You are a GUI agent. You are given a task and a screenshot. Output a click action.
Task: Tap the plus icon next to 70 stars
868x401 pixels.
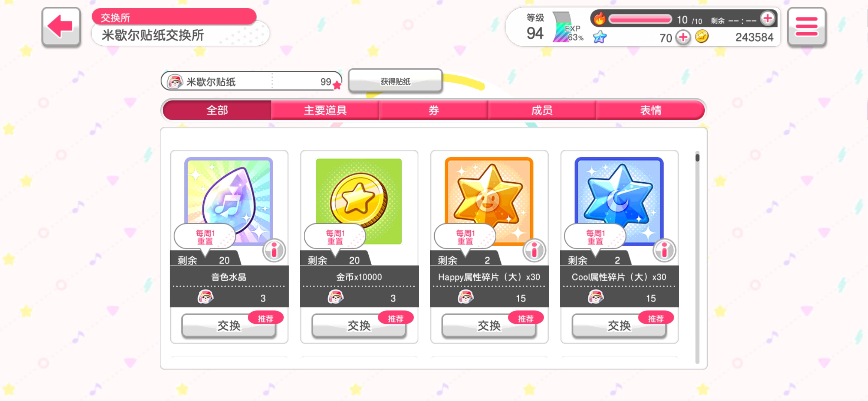683,37
